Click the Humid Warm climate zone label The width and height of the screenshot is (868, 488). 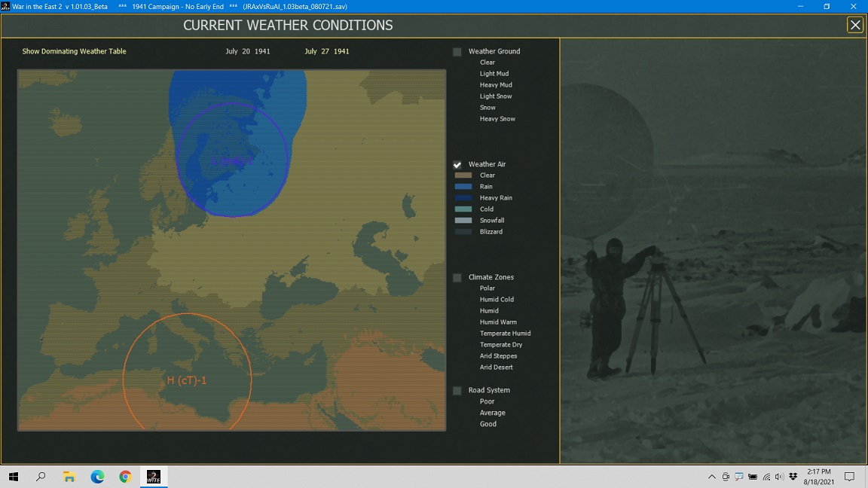coord(498,322)
